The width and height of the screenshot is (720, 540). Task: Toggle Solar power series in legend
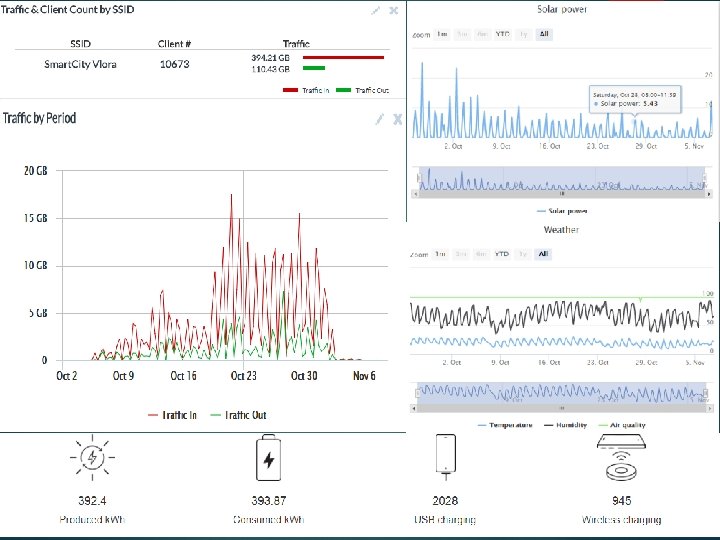pyautogui.click(x=562, y=211)
